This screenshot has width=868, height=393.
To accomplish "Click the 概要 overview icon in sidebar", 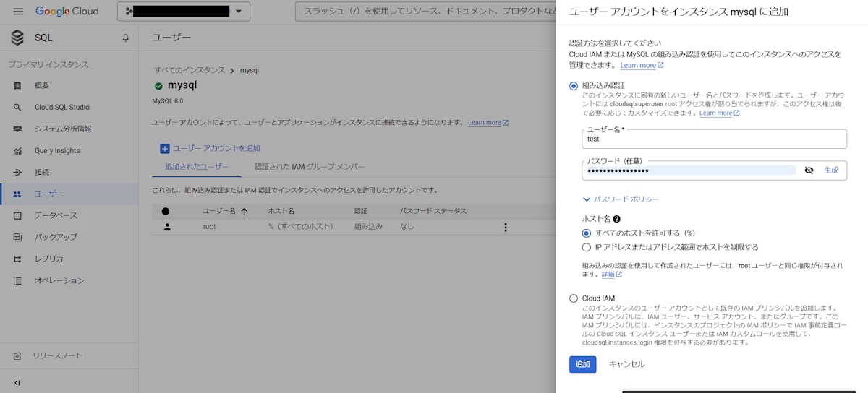I will point(17,85).
